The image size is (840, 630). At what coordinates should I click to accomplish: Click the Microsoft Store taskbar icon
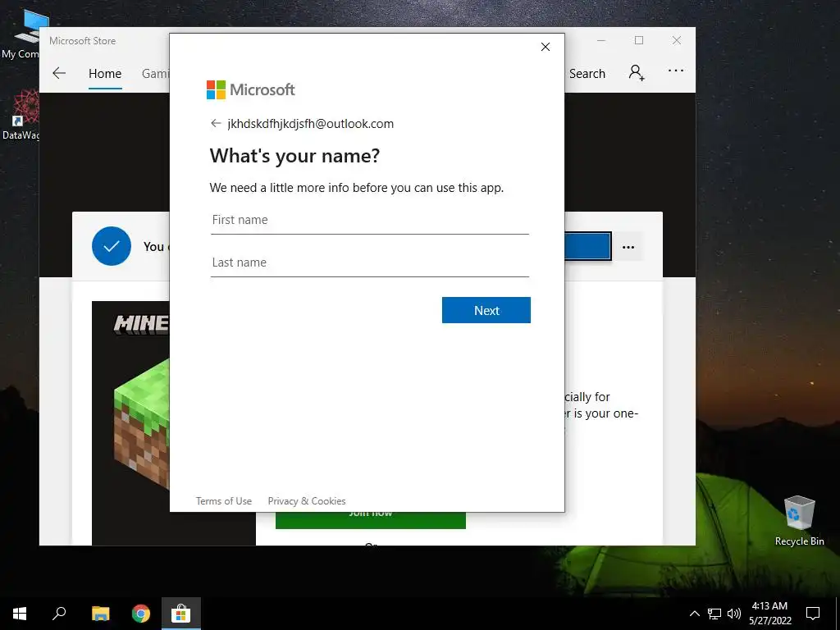pos(181,614)
